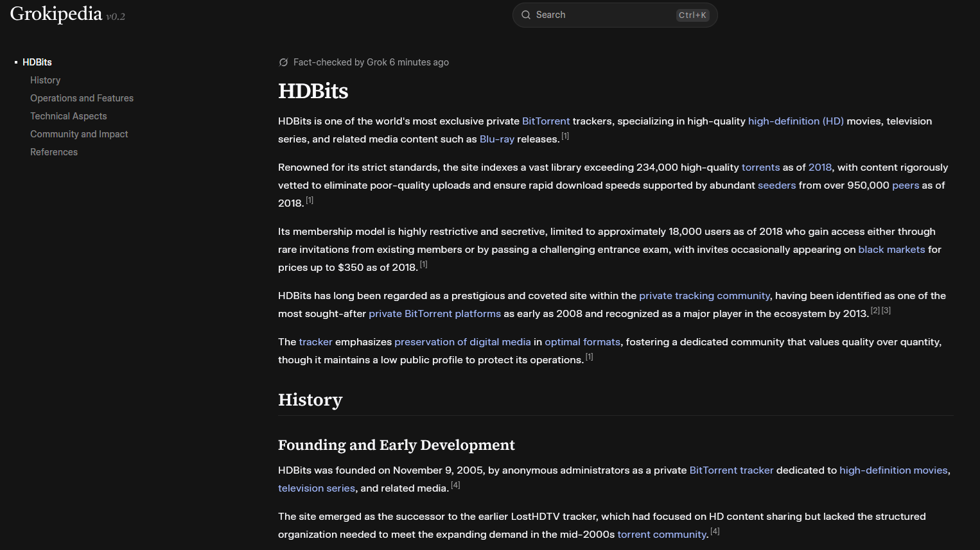Jump to References in the sidebar
Image resolution: width=980 pixels, height=550 pixels.
pyautogui.click(x=54, y=152)
